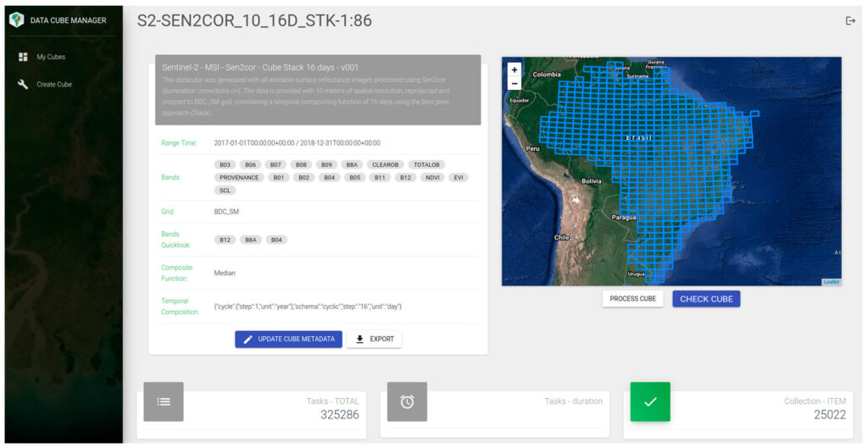Click the B02 band chip
The image size is (868, 448).
pyautogui.click(x=304, y=178)
